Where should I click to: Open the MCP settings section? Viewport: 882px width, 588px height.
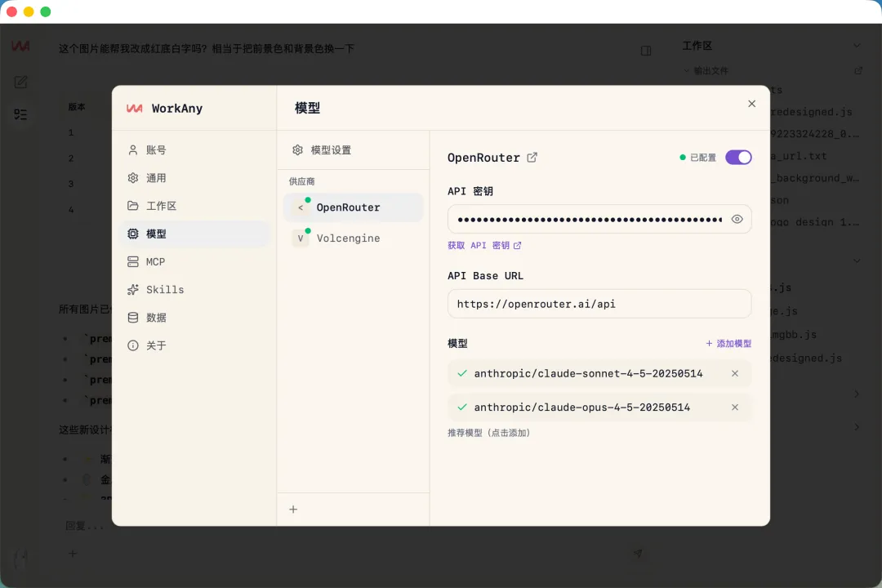[155, 262]
